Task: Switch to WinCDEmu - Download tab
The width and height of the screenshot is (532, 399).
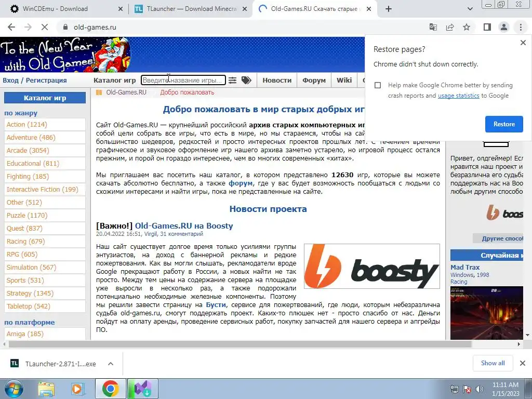Action: tap(64, 9)
